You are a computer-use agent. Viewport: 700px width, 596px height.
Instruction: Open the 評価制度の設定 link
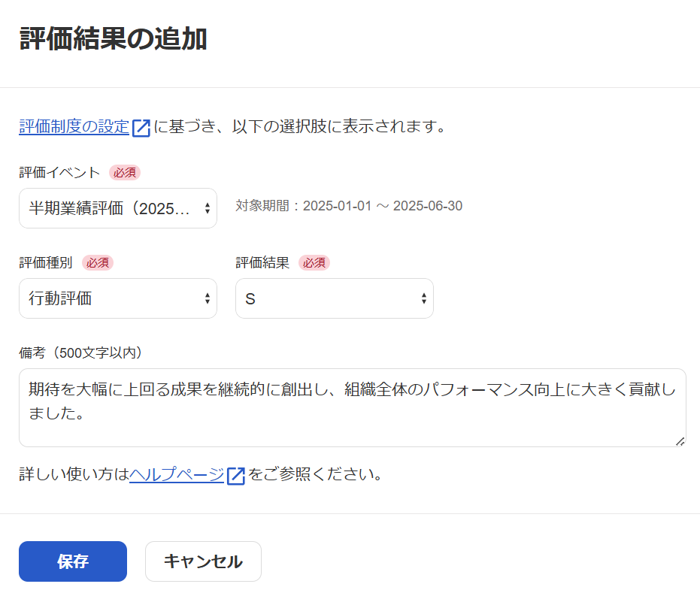(74, 127)
